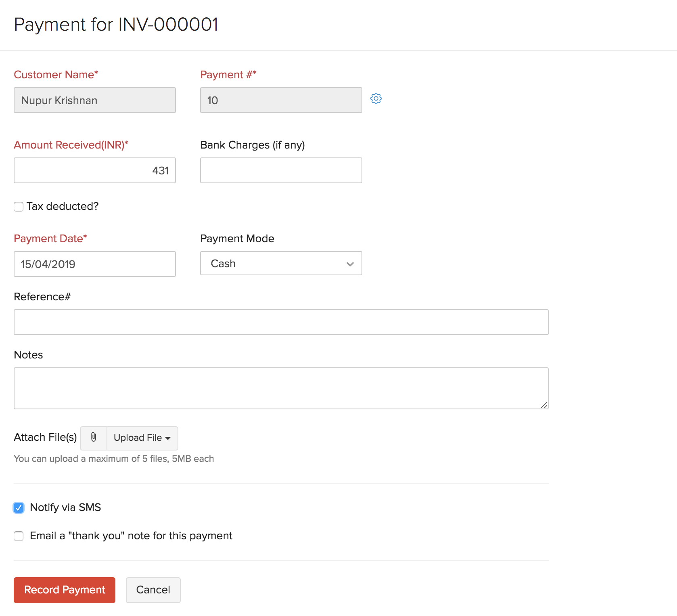Enable the Tax deducted checkbox
677x616 pixels.
pyautogui.click(x=19, y=206)
